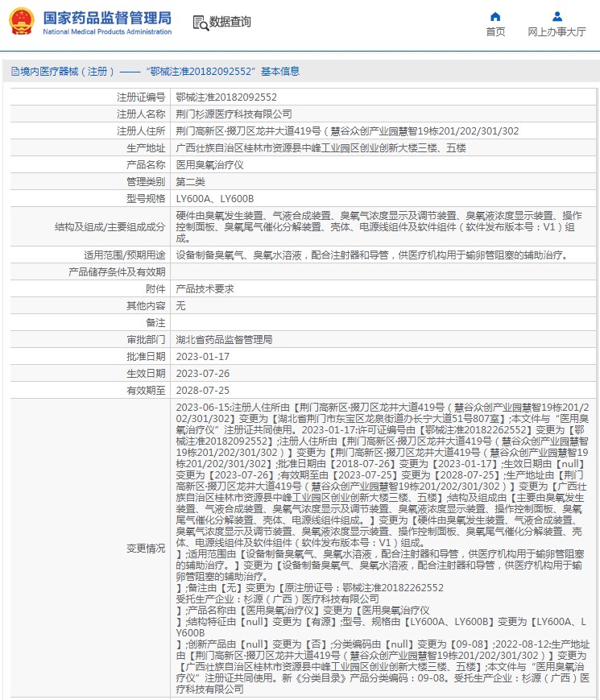Click the 适用范围/预期用途 label

(x=125, y=255)
